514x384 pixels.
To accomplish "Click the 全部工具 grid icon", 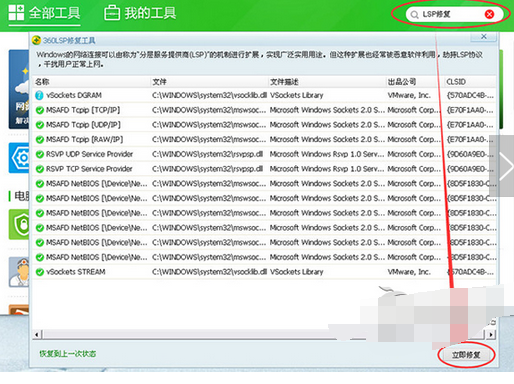I will pos(16,13).
